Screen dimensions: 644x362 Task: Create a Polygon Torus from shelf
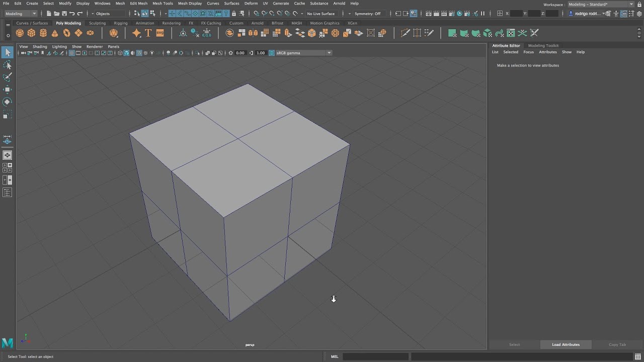point(66,33)
